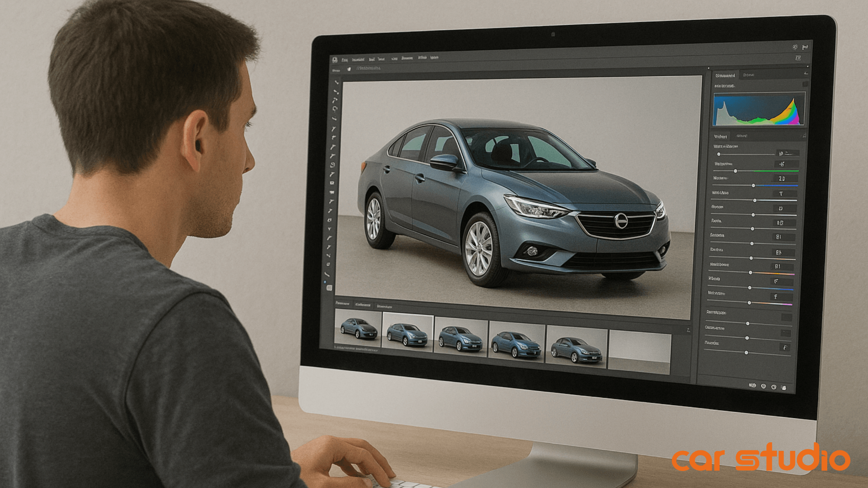
Task: Click the value field showing 2.0
Action: click(x=786, y=179)
